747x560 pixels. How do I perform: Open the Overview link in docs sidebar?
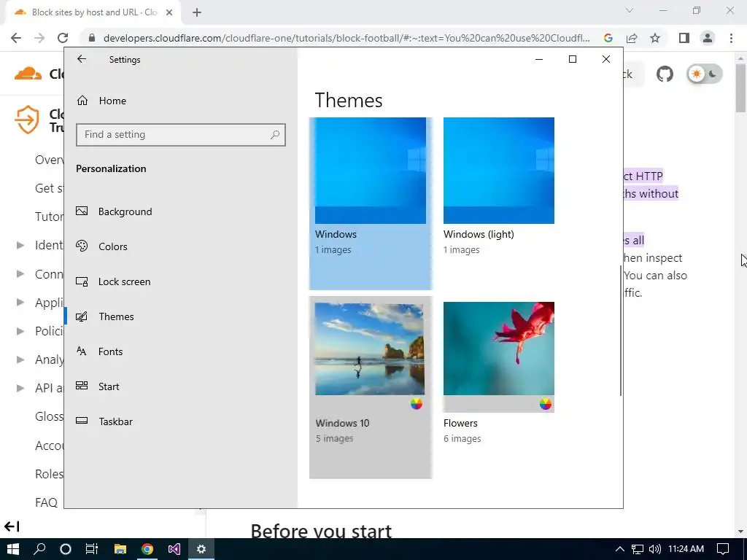click(49, 160)
